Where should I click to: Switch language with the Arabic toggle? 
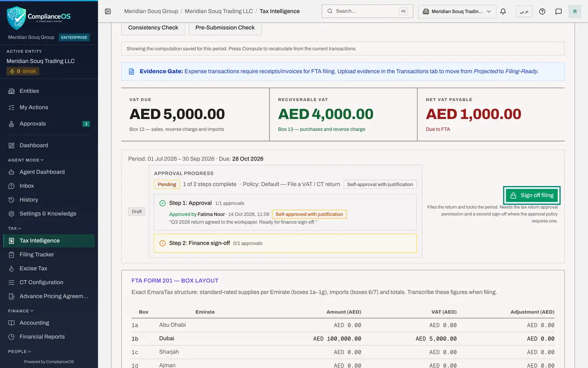click(x=524, y=11)
